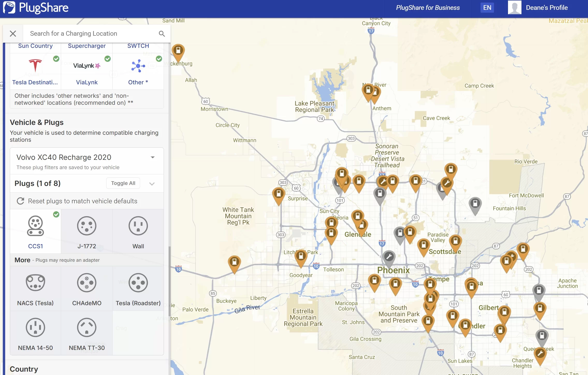Toggle the SWTCH network
This screenshot has width=588, height=375.
[x=138, y=47]
